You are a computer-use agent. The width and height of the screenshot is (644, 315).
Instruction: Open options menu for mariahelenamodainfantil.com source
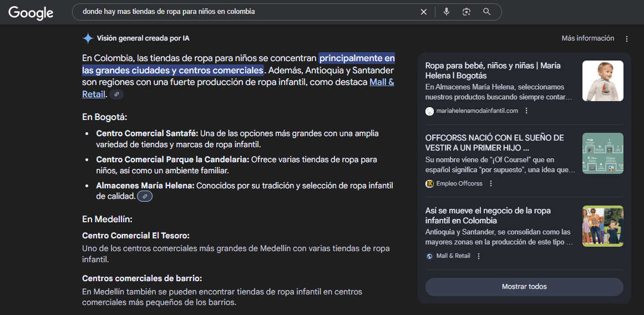526,111
